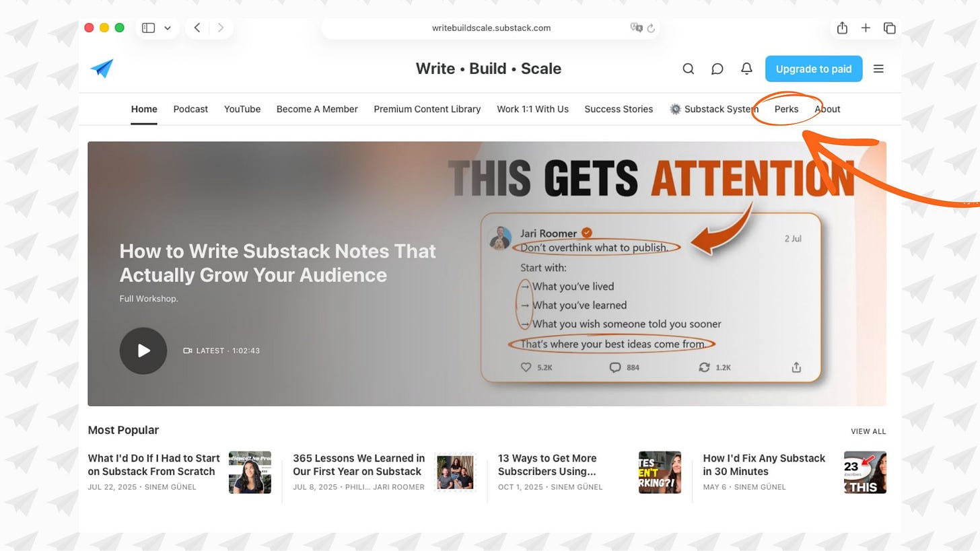Open the chat speech bubble icon
The image size is (980, 551).
coord(717,69)
